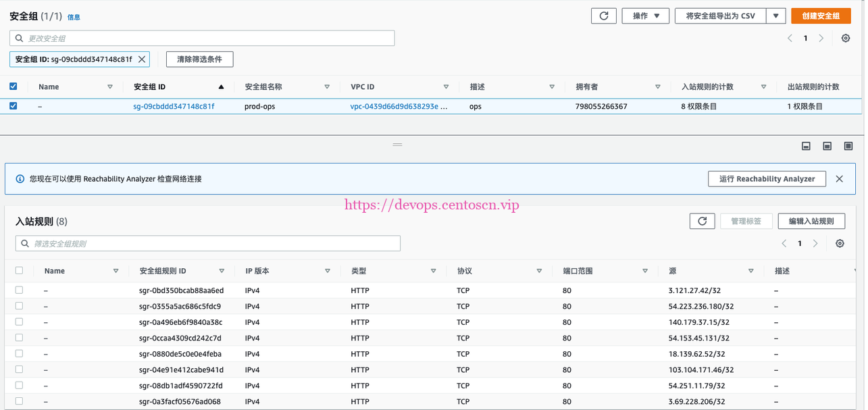Refresh the security groups list
The height and width of the screenshot is (410, 868).
coord(603,15)
